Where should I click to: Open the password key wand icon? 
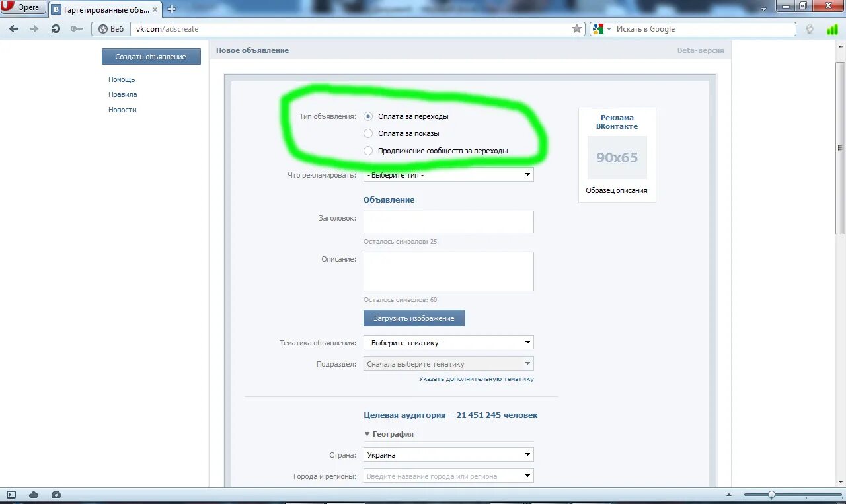pyautogui.click(x=77, y=29)
